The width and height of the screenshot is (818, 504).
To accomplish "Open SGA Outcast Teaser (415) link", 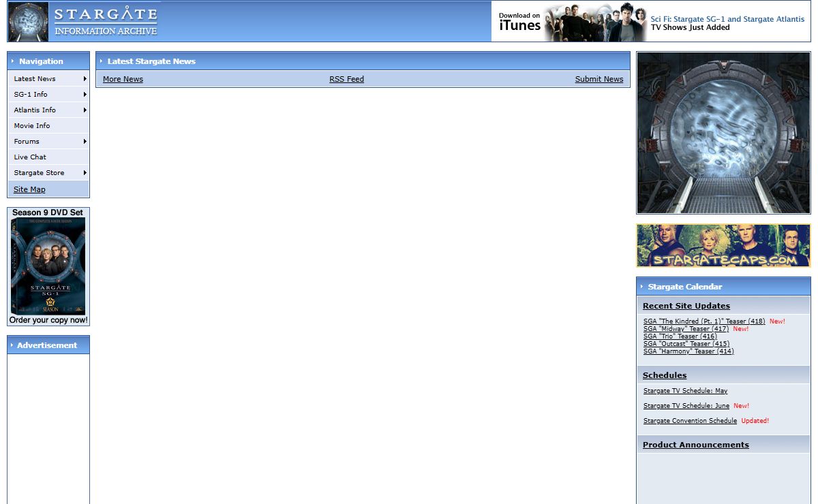I will coord(686,344).
